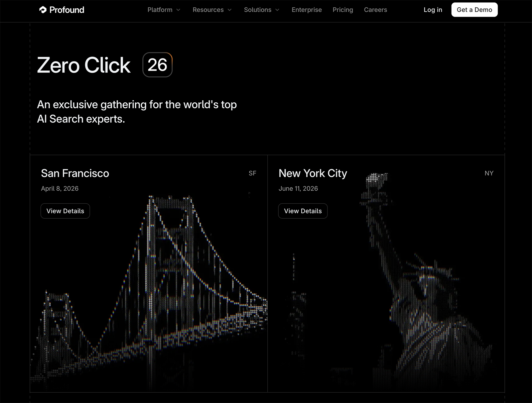The image size is (532, 403).
Task: Expand the Resources dropdown chevron
Action: point(229,10)
